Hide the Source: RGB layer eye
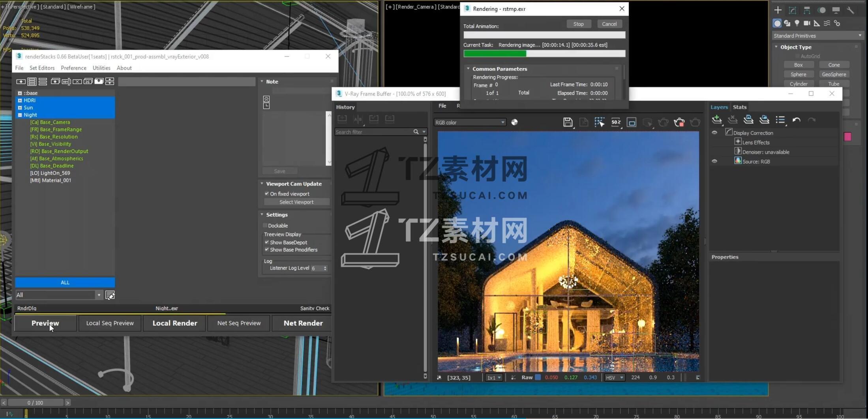 tap(714, 161)
